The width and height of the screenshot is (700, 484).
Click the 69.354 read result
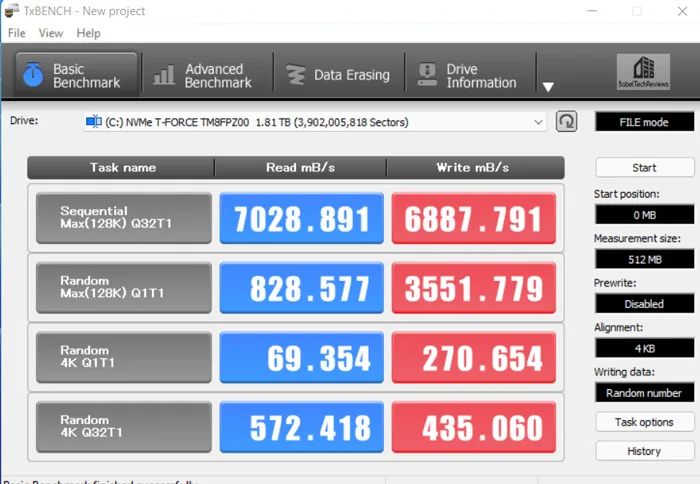[x=301, y=357]
